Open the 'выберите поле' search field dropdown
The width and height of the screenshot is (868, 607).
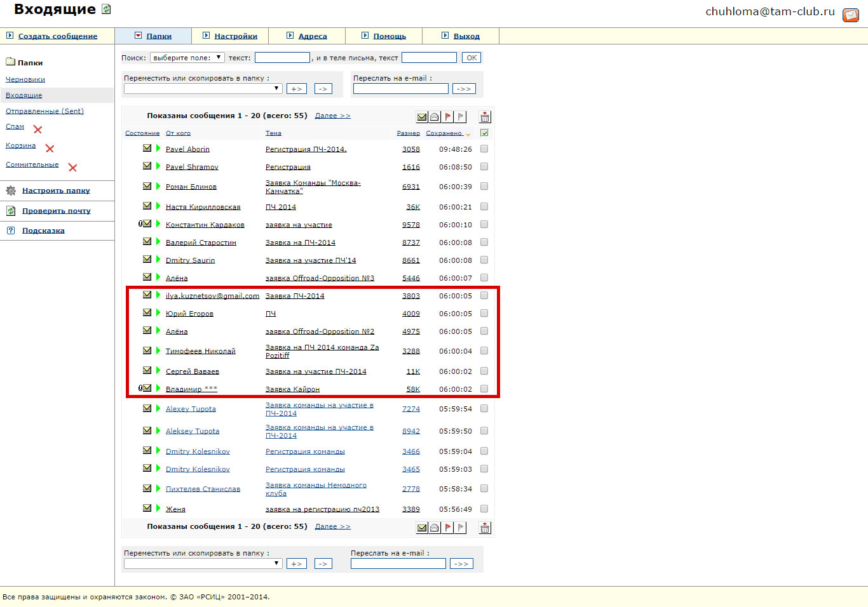[x=187, y=58]
